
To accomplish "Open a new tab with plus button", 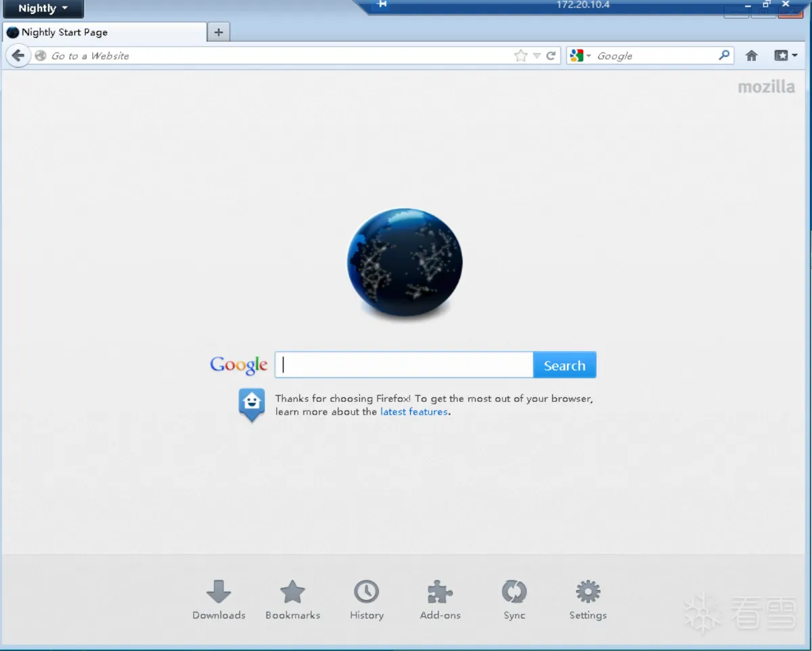I will (219, 32).
